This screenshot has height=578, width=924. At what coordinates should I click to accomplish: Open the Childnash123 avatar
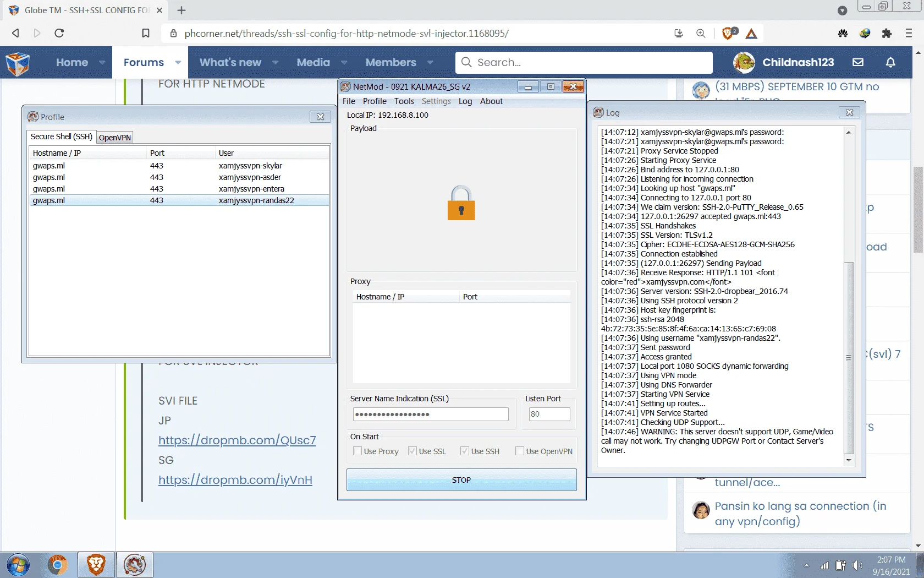point(744,62)
